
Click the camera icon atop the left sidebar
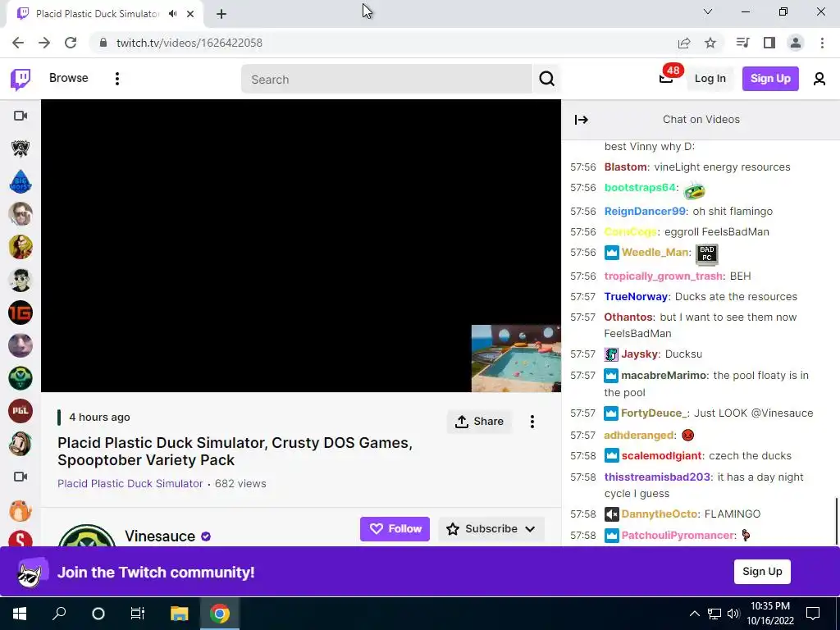click(x=21, y=116)
